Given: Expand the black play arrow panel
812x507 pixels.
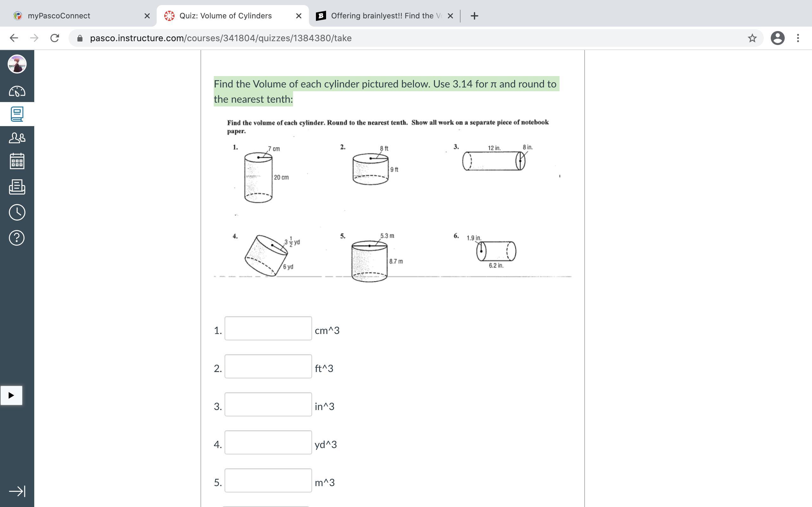Looking at the screenshot, I should tap(11, 395).
